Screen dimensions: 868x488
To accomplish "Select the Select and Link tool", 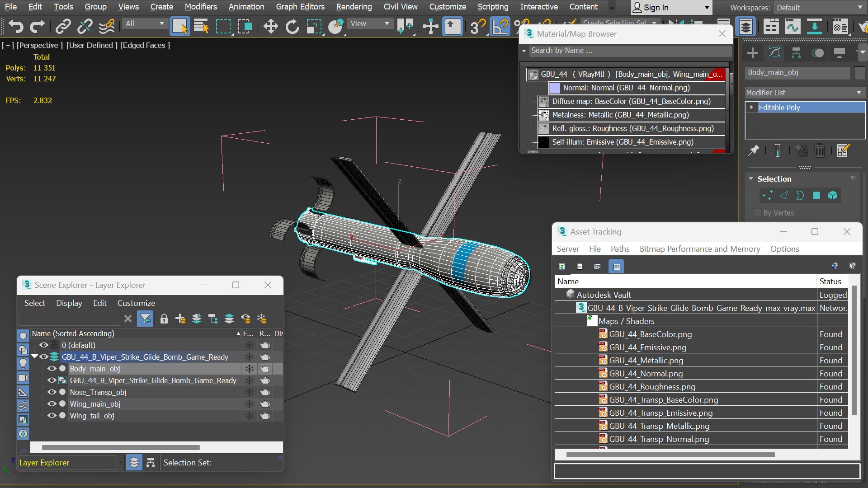I will pos(63,26).
